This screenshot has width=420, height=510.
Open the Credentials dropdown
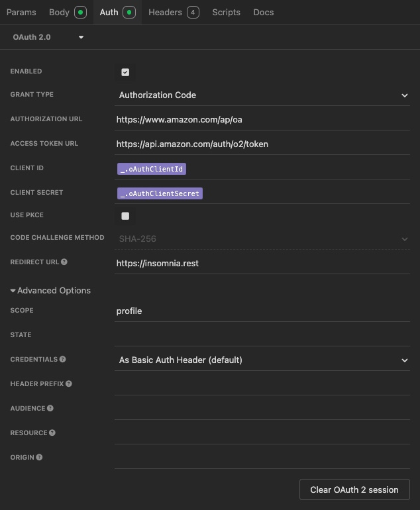click(262, 360)
